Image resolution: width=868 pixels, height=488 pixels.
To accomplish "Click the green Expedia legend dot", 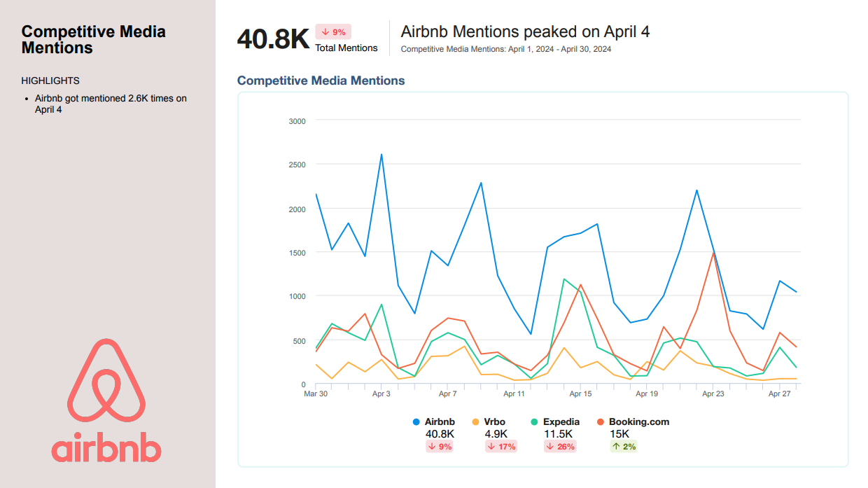I will click(x=534, y=422).
